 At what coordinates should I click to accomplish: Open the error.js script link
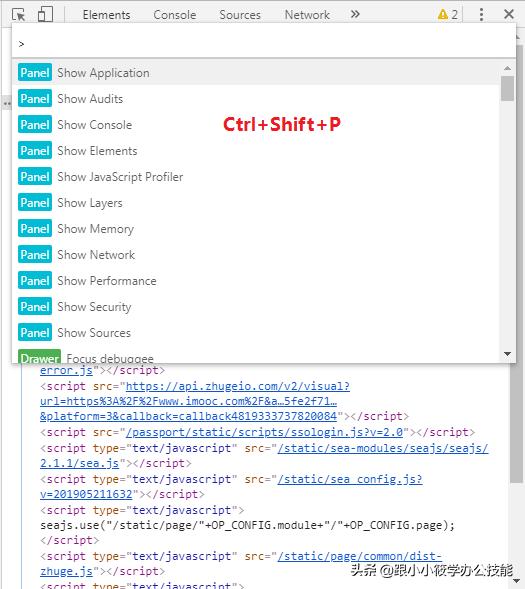[x=66, y=370]
